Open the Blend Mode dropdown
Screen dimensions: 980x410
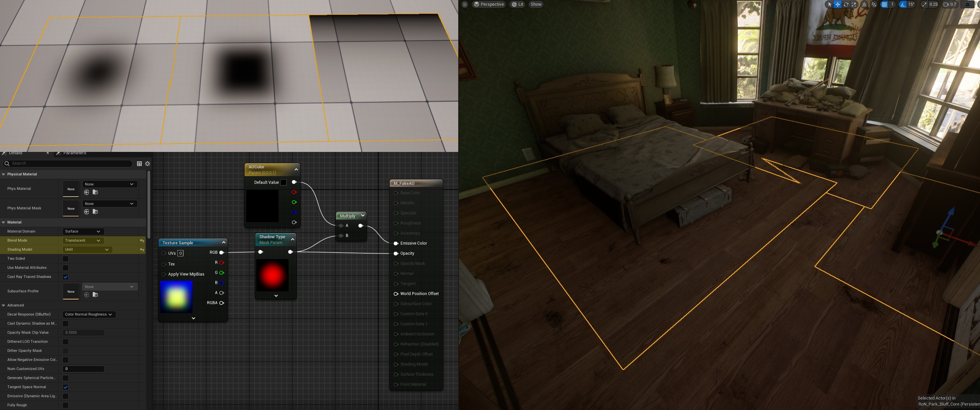click(83, 241)
